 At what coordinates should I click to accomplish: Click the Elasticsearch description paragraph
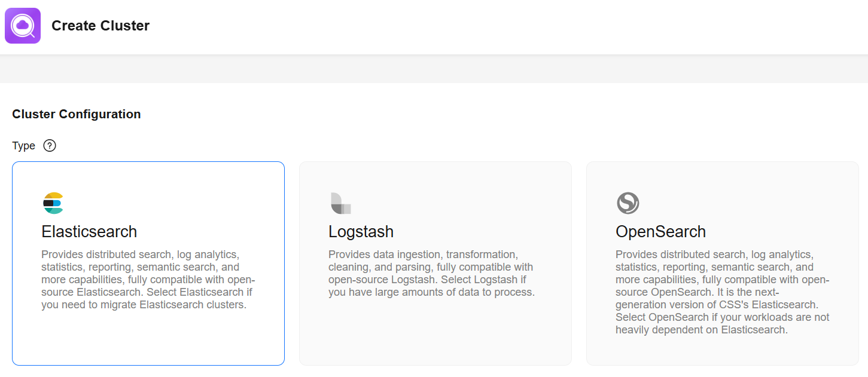pos(148,280)
